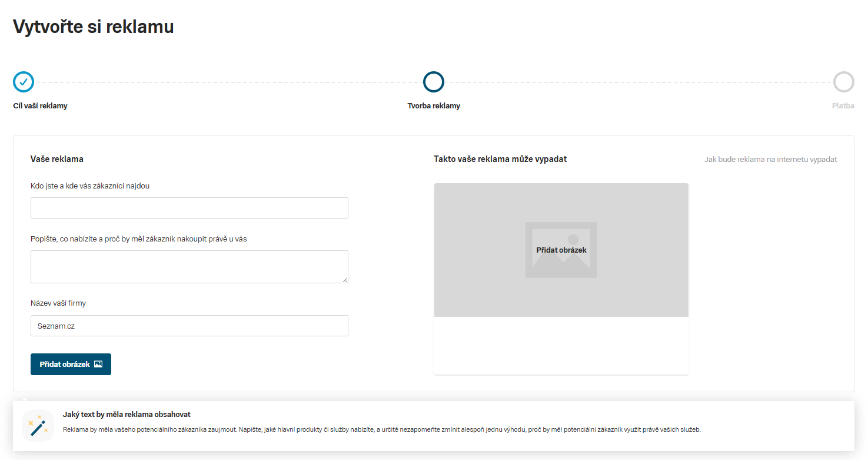The width and height of the screenshot is (868, 460).
Task: Click the picture icon inside the blue button
Action: tap(98, 365)
